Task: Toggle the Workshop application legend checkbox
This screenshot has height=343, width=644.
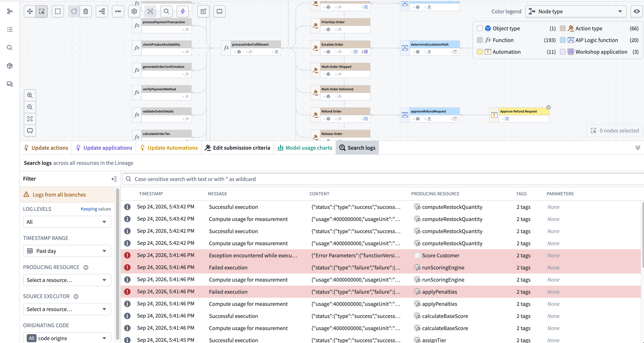Action: [x=563, y=52]
